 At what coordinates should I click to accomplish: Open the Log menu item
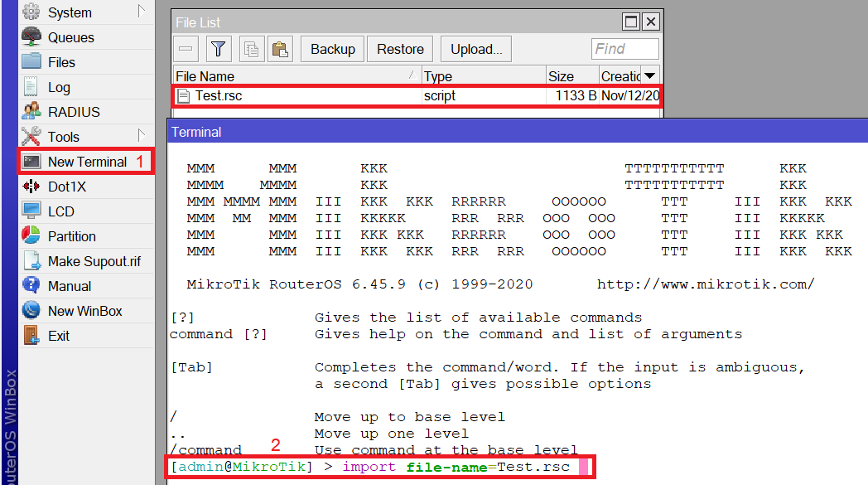point(86,87)
